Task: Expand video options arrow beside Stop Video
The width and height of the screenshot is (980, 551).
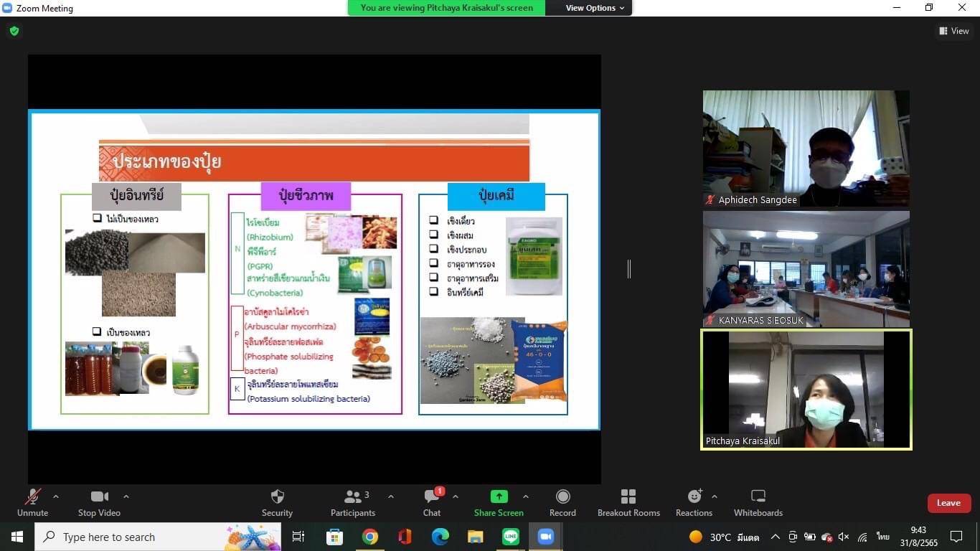Action: [126, 496]
